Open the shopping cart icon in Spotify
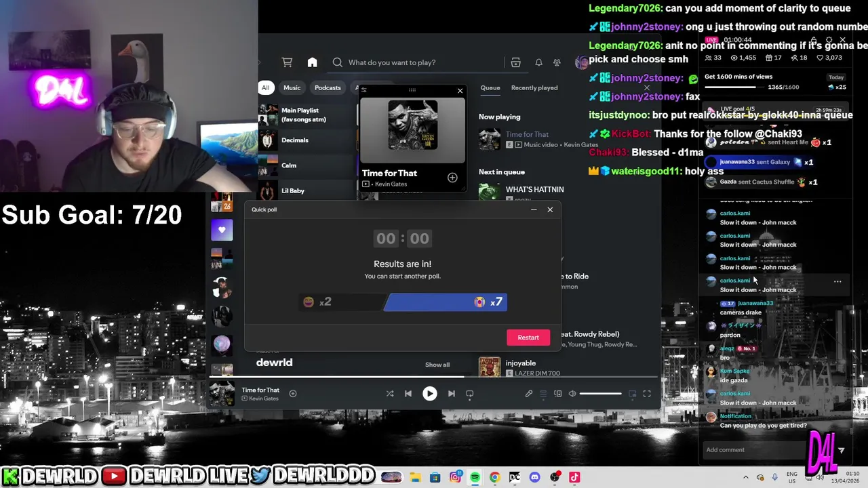 tap(287, 62)
